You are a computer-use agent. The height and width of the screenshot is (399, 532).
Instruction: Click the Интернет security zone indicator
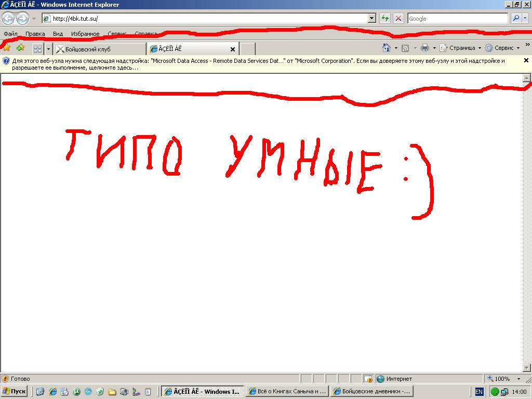pos(395,379)
